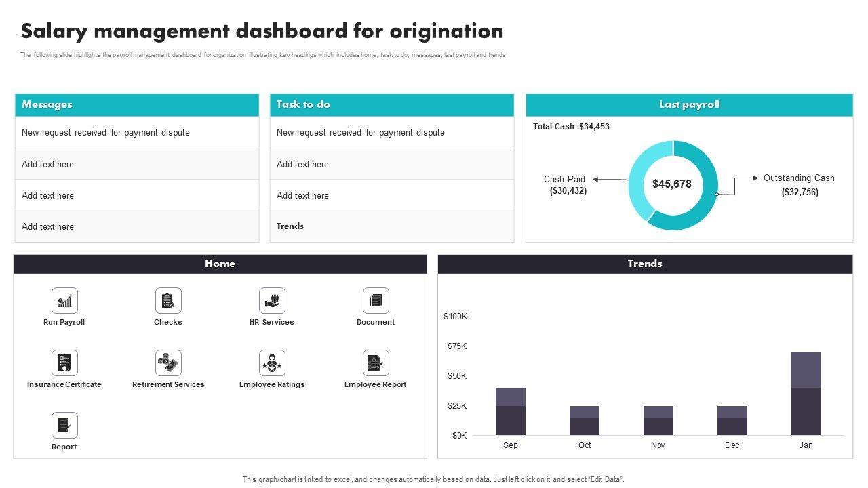Open the Insurance Certificate icon
868x488 pixels.
tap(64, 363)
